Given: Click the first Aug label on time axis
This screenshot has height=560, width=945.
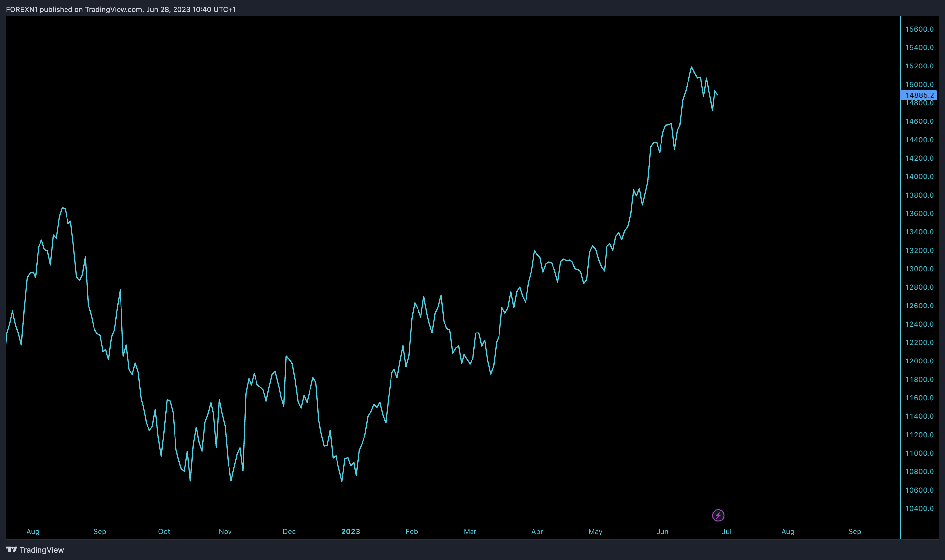Looking at the screenshot, I should click(33, 531).
